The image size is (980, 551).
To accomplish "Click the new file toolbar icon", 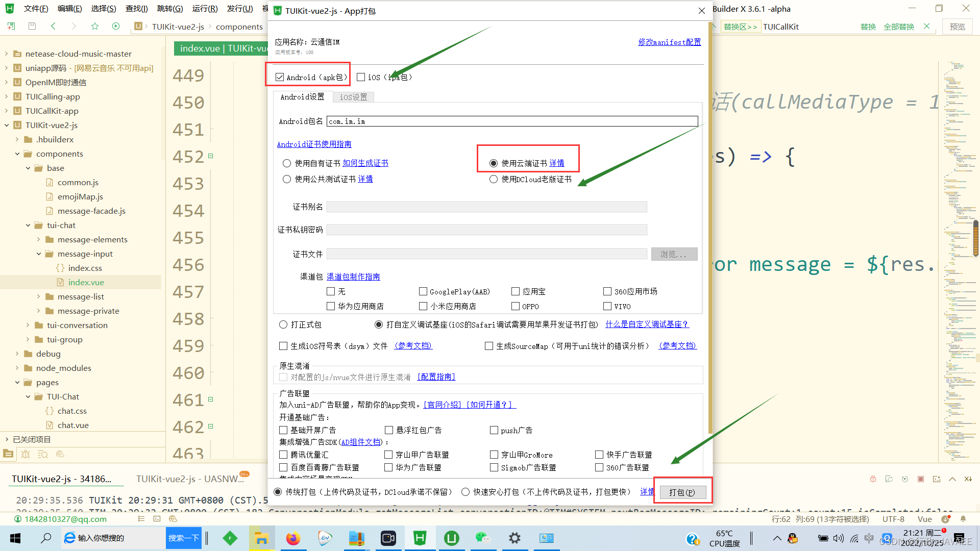I will [11, 26].
